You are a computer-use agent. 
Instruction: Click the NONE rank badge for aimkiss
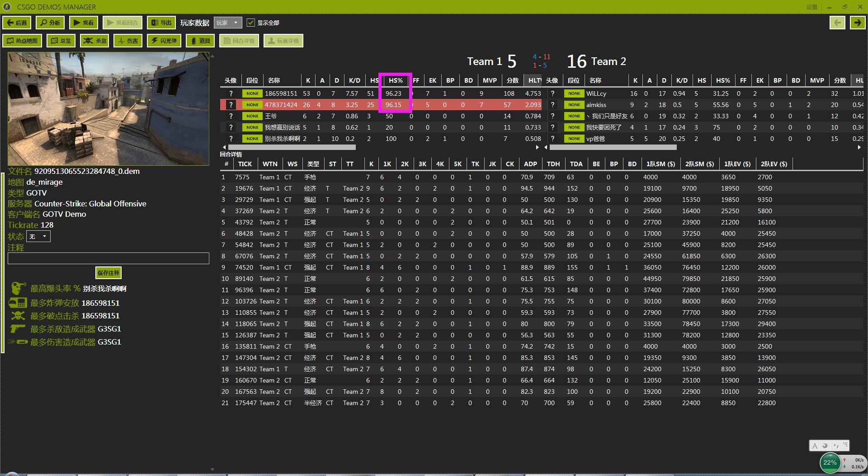click(574, 105)
